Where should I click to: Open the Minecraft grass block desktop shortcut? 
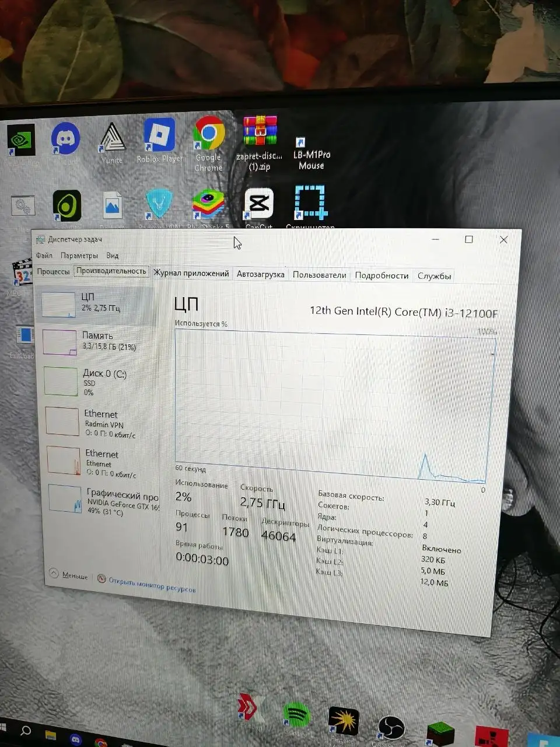(441, 734)
